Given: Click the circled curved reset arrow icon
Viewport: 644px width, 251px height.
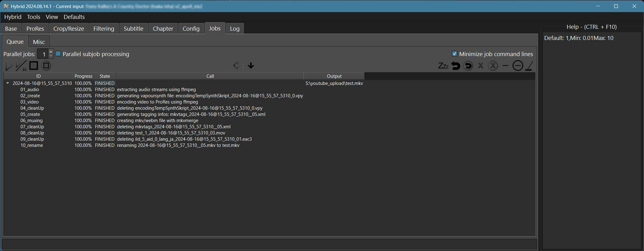Looking at the screenshot, I should coord(468,66).
